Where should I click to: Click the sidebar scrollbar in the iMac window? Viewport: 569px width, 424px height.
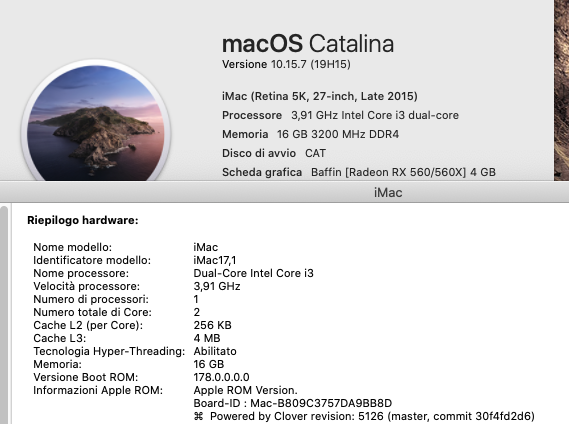click(4, 315)
